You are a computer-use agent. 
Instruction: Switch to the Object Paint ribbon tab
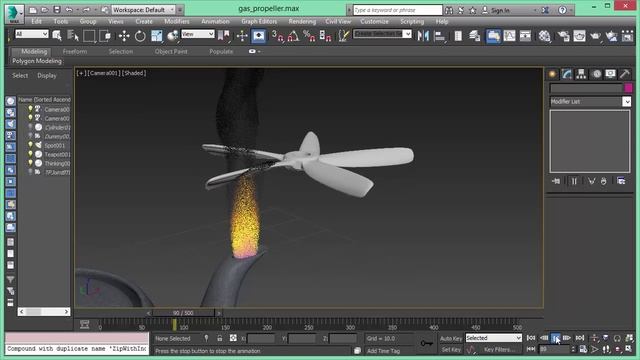[x=171, y=51]
